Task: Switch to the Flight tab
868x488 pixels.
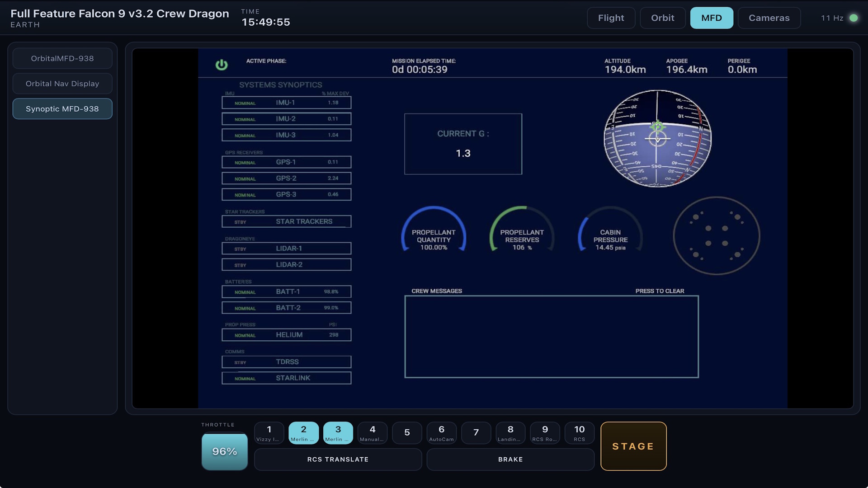Action: pyautogui.click(x=611, y=18)
